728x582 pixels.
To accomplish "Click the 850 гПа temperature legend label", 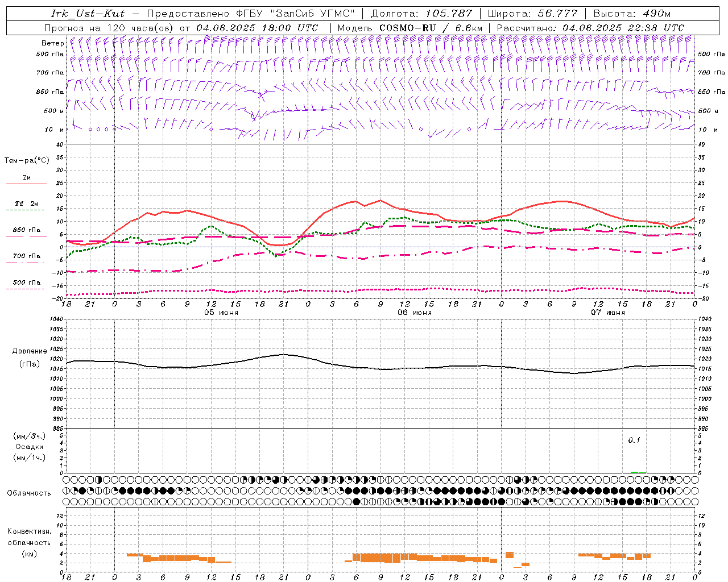I will pos(27,230).
